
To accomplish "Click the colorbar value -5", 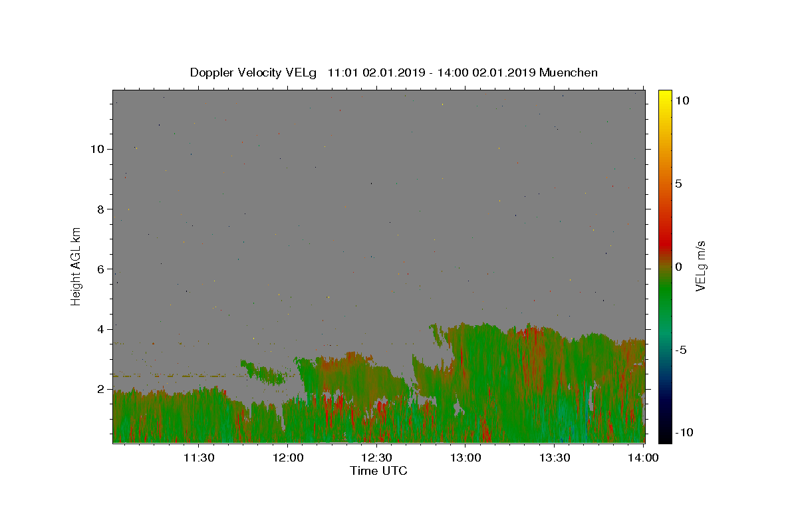I will [x=681, y=350].
